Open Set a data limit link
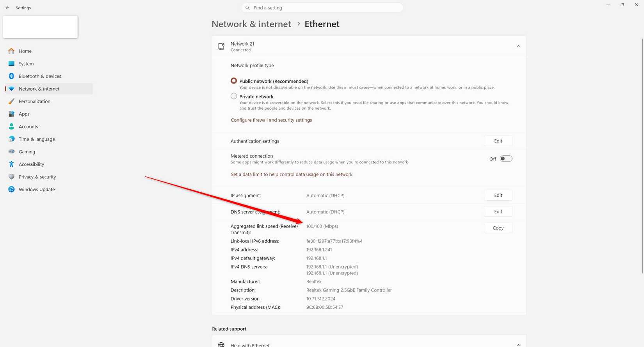The width and height of the screenshot is (644, 347). click(x=291, y=174)
